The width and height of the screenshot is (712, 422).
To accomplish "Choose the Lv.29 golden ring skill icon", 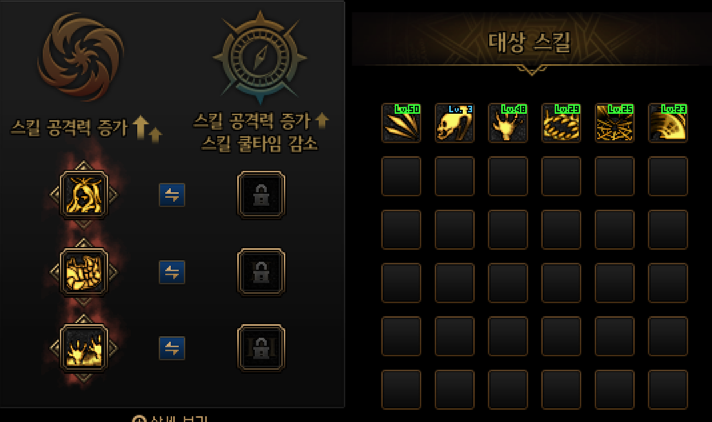I will pos(561,123).
